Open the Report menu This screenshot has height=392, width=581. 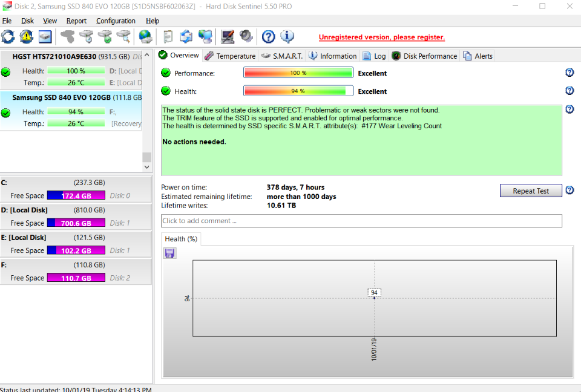pos(76,21)
